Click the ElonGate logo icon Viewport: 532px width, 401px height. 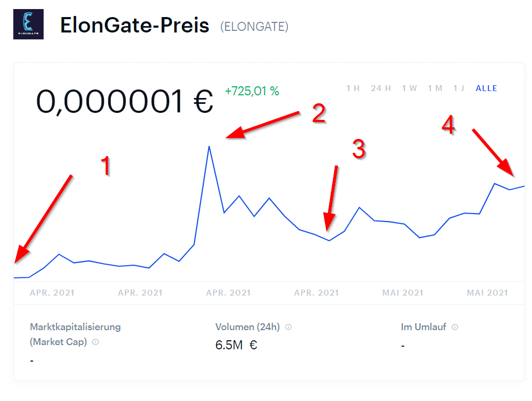tap(28, 24)
